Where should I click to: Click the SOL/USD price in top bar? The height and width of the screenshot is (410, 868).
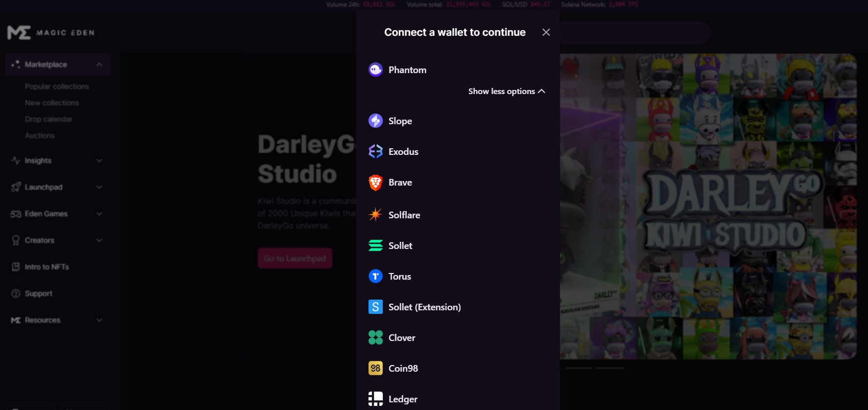click(526, 5)
